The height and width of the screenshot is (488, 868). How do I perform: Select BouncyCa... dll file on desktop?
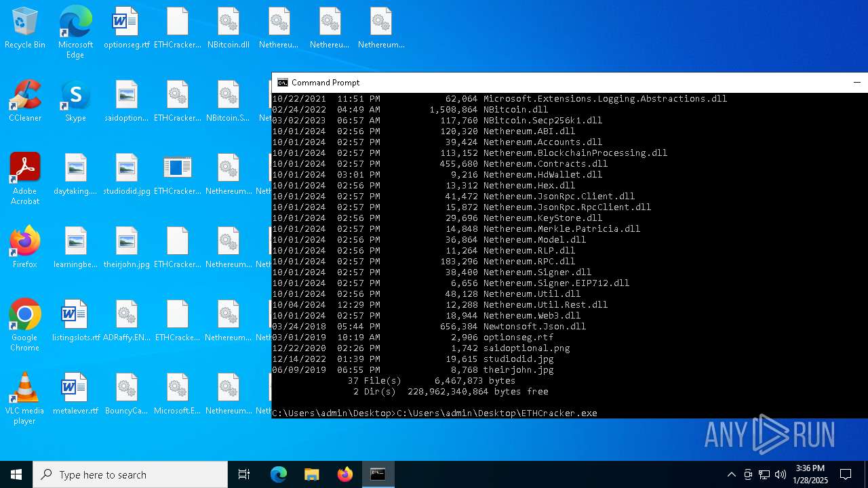coord(127,394)
